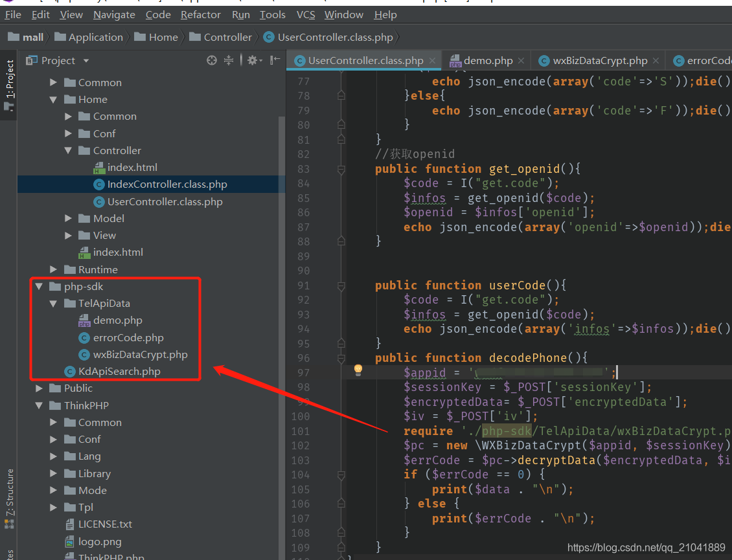Click the collapse all icon in Project panel

[x=229, y=60]
